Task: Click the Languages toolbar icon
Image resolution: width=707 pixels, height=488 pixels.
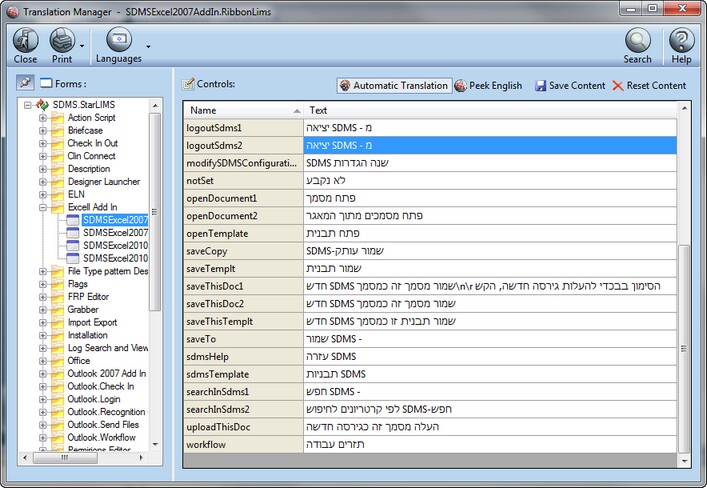Action: (x=119, y=40)
